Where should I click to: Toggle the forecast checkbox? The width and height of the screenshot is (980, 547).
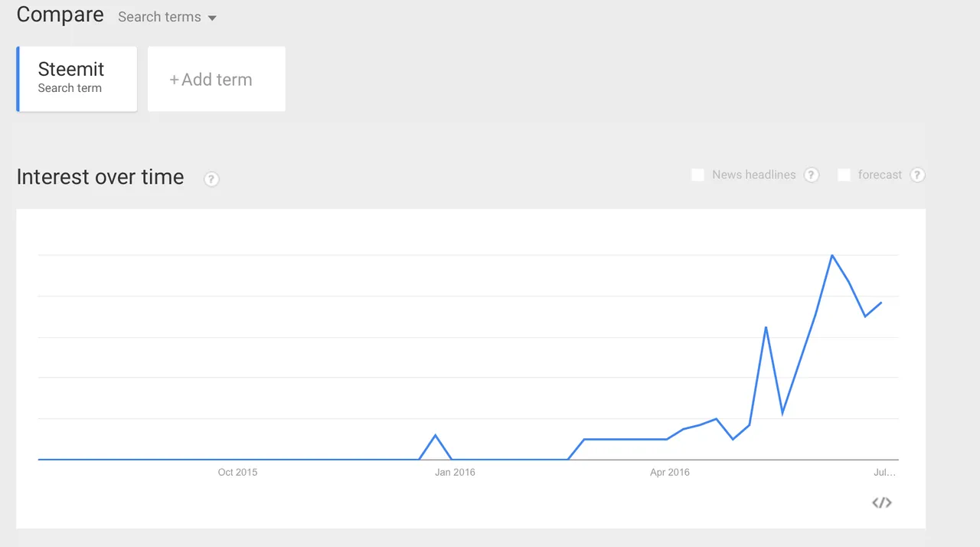pos(844,175)
